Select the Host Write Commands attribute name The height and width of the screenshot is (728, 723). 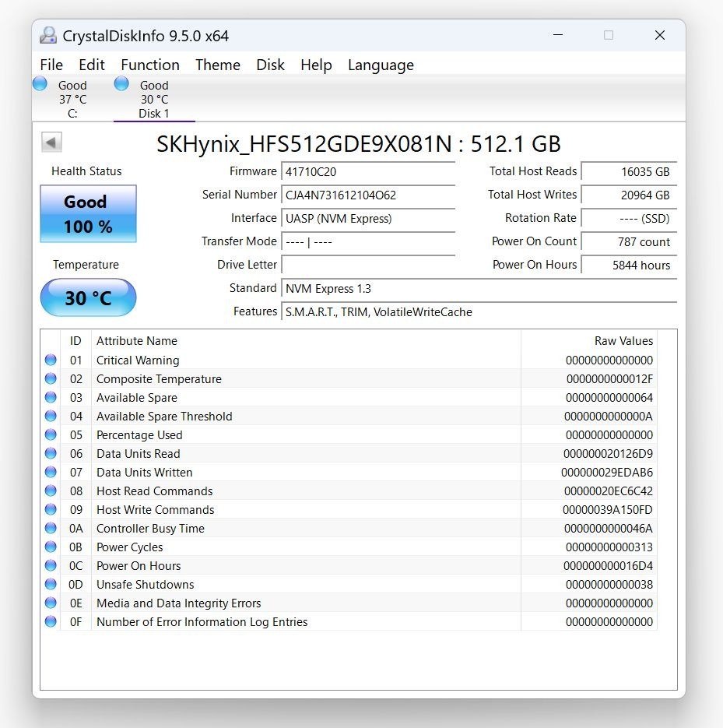(x=156, y=510)
